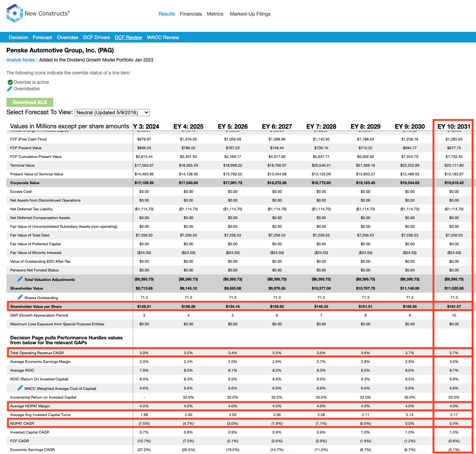This screenshot has width=476, height=454.
Task: Click the EY 7: 2028 column header
Action: [x=321, y=126]
